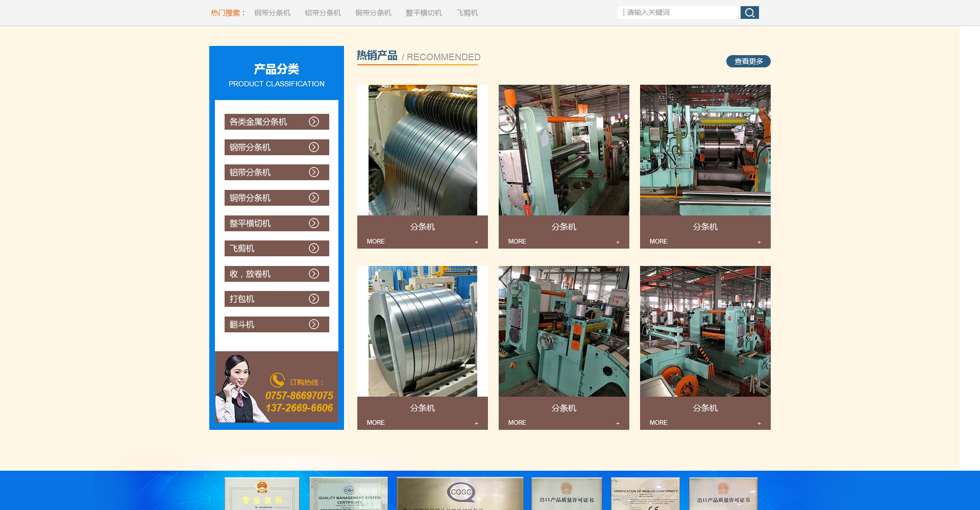Click the arrow icon beside 飞剪机 category

(314, 248)
